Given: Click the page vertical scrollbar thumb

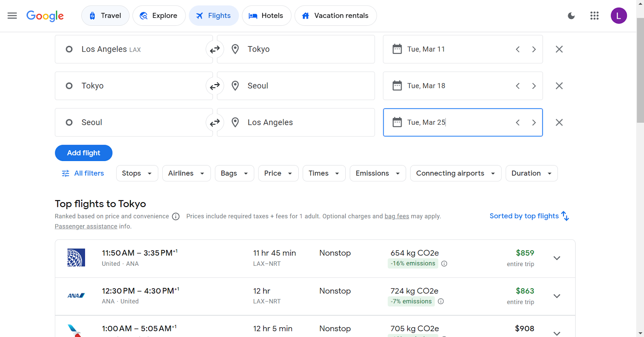Looking at the screenshot, I should 640,70.
